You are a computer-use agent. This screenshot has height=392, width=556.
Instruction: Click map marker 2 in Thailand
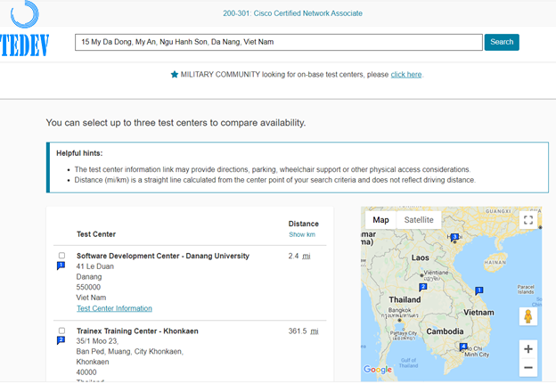click(422, 287)
